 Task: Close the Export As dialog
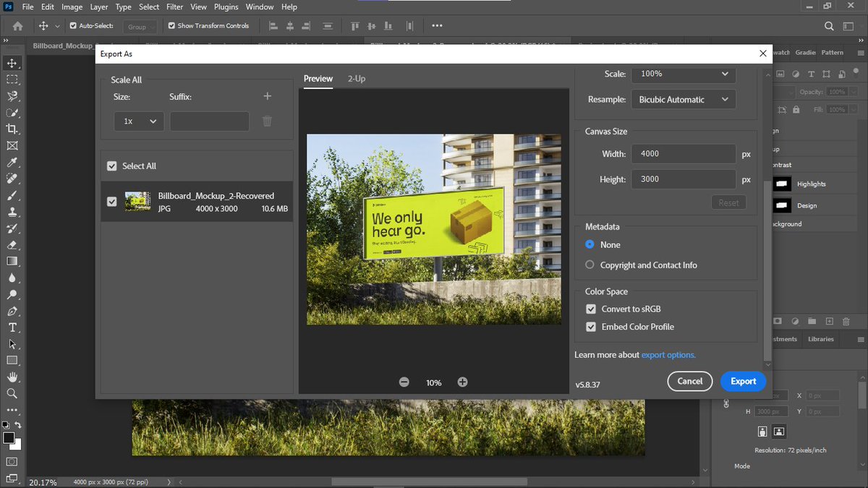point(762,53)
